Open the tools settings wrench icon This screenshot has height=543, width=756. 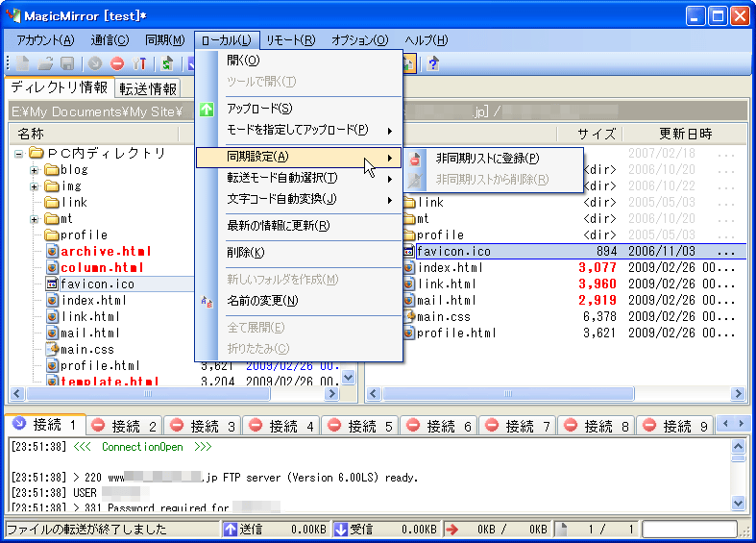coord(139,63)
